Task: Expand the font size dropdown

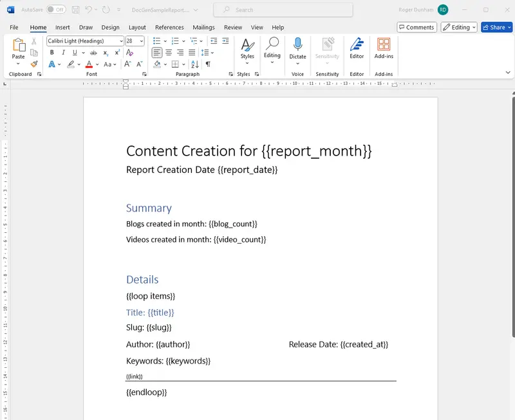Action: point(142,41)
